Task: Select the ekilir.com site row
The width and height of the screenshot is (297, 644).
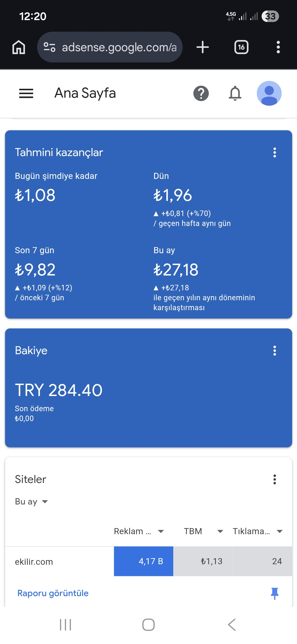Action: (x=34, y=561)
